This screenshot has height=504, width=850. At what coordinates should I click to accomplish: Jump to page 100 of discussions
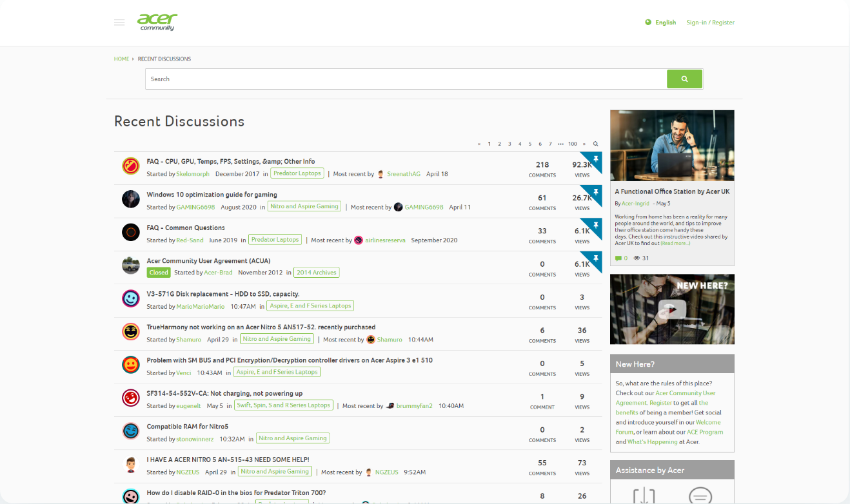[573, 144]
